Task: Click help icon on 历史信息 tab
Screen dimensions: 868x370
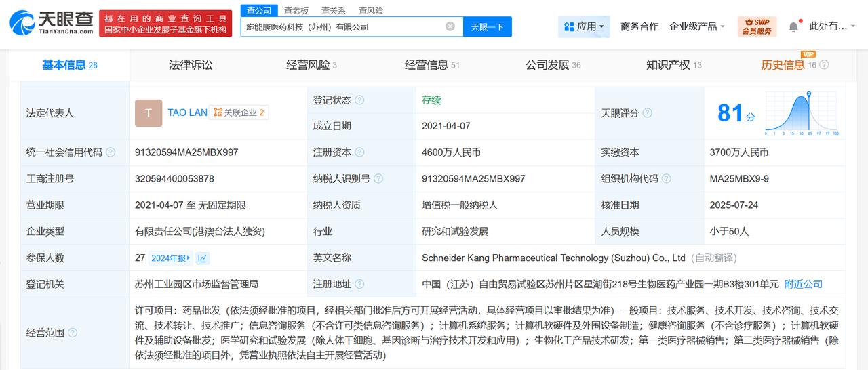Action: click(x=824, y=65)
